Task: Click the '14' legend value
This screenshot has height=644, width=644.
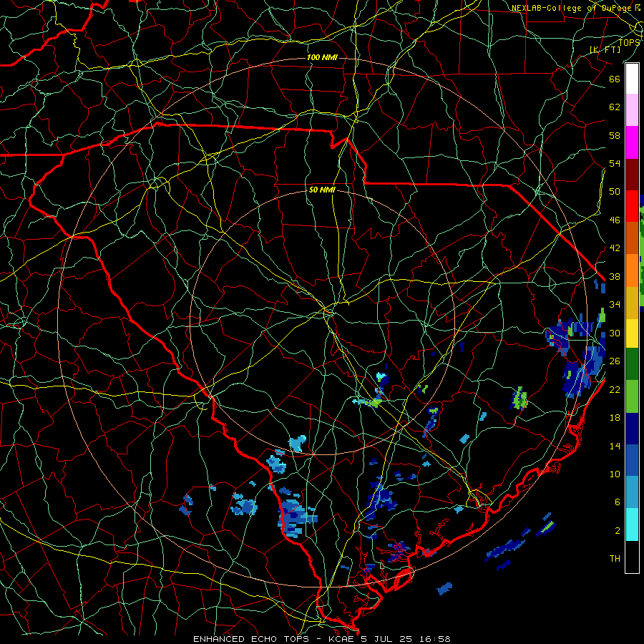Action: click(615, 446)
